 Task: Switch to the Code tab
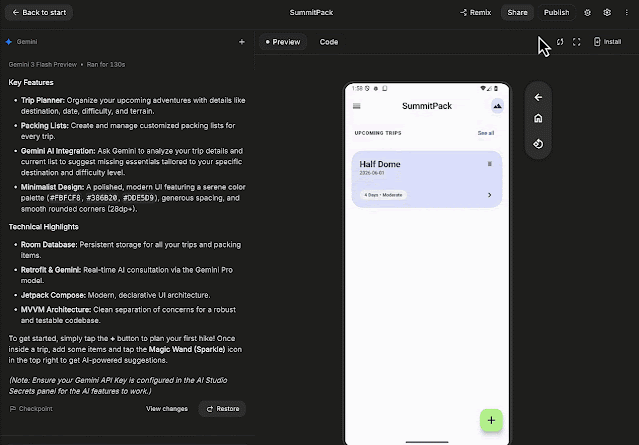328,42
